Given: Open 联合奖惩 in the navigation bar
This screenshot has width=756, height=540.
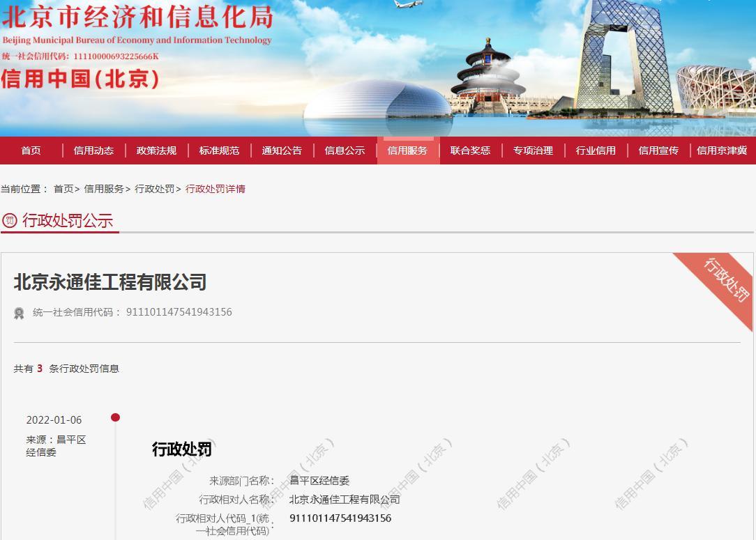Looking at the screenshot, I should click(x=470, y=151).
